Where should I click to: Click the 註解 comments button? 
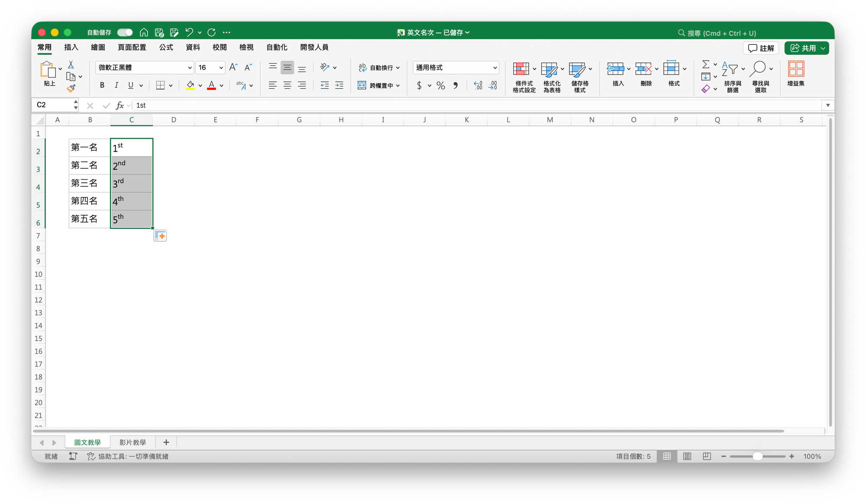[x=761, y=48]
